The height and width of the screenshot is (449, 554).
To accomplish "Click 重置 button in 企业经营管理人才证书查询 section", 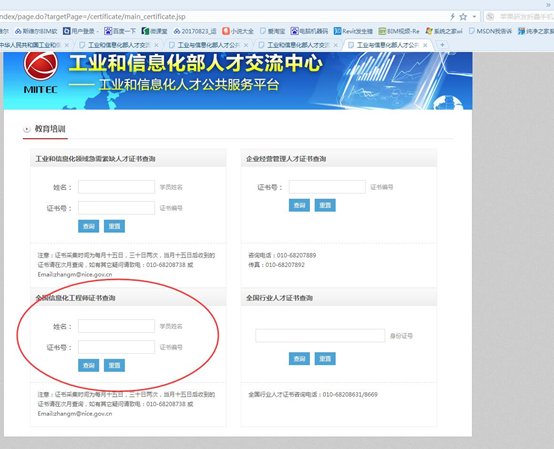I will click(325, 205).
